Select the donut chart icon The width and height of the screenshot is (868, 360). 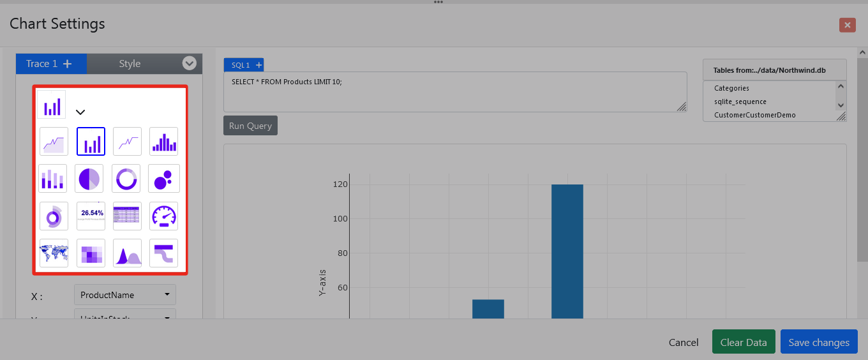pos(126,179)
